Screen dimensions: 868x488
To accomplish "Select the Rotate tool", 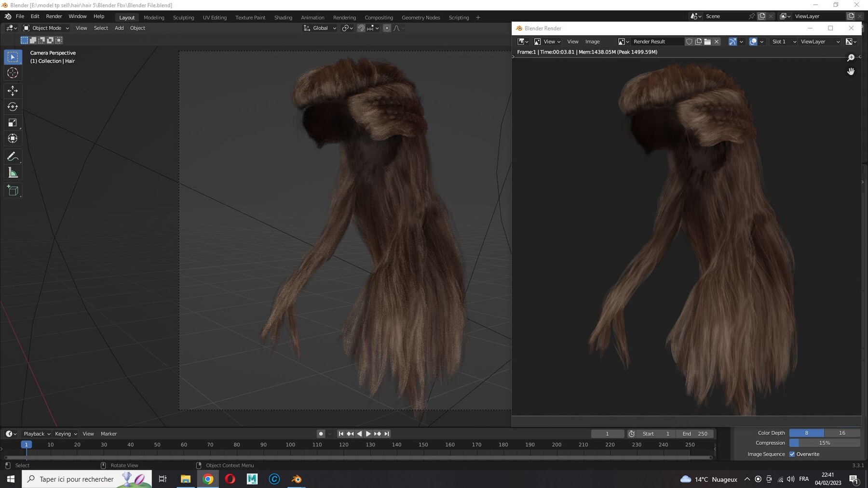I will click(x=13, y=106).
